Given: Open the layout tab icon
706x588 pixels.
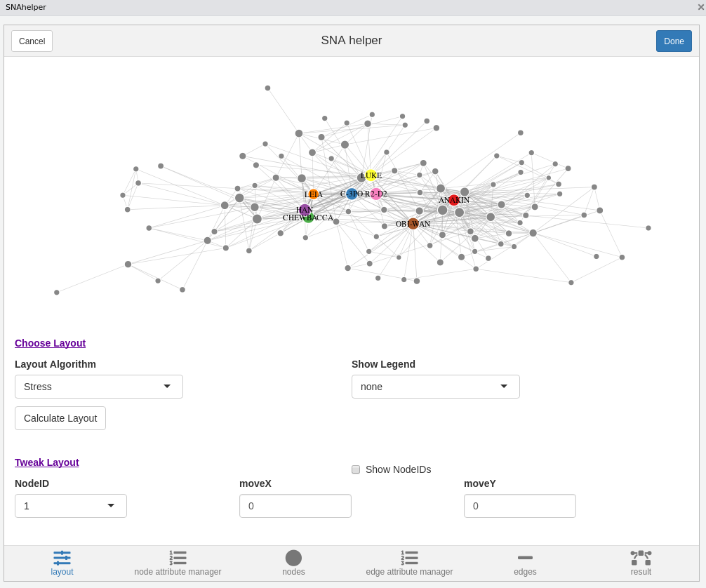Looking at the screenshot, I should tap(62, 559).
